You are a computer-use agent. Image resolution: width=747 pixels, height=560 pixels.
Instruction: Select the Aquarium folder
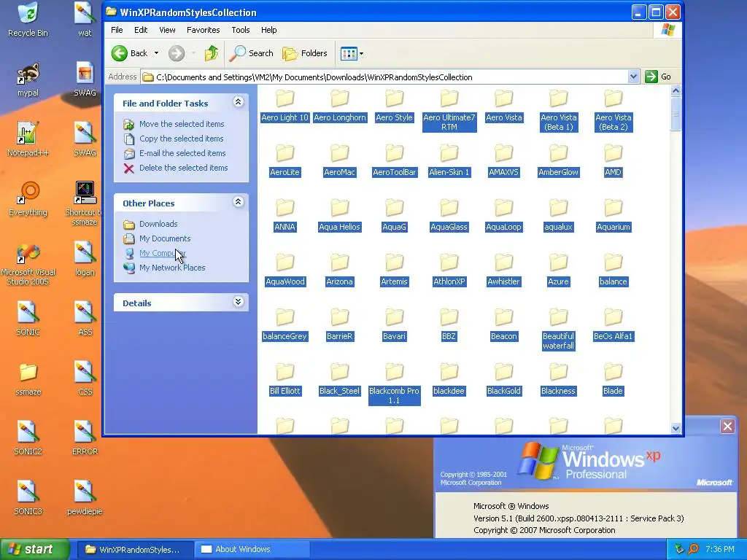pyautogui.click(x=613, y=215)
